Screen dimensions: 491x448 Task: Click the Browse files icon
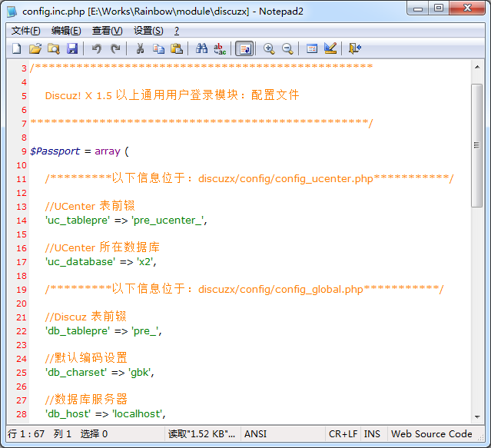click(x=53, y=48)
